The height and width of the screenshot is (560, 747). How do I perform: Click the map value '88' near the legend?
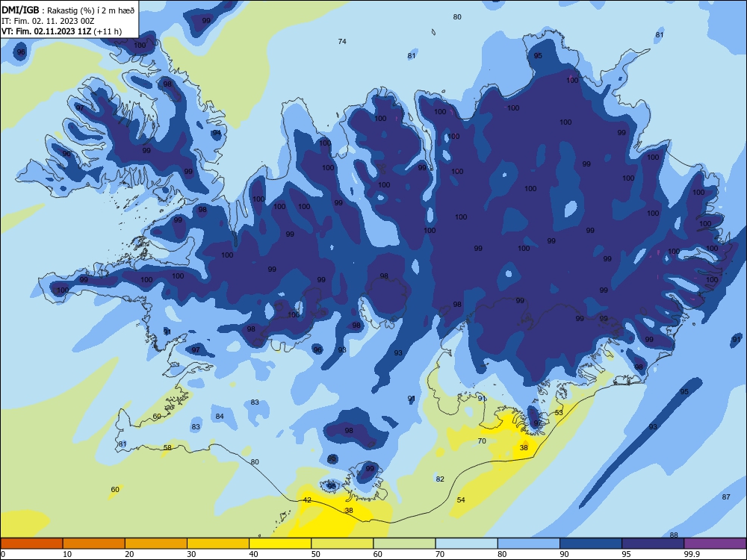coord(674,535)
